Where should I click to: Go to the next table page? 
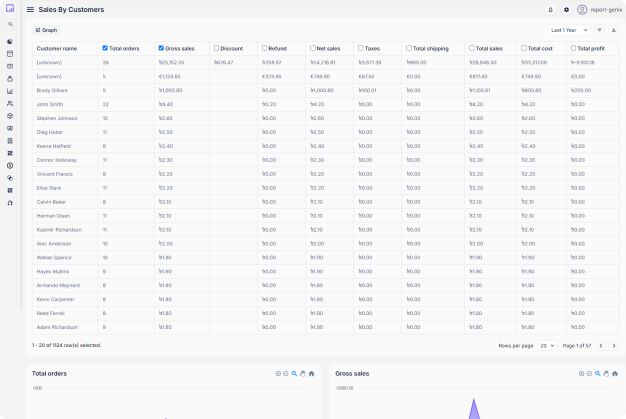coord(614,346)
